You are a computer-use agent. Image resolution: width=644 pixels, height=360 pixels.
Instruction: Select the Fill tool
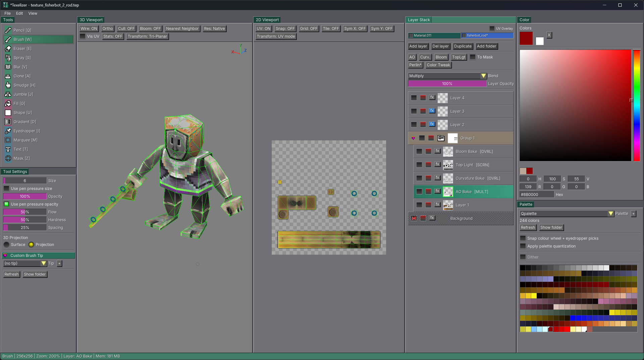pyautogui.click(x=38, y=104)
